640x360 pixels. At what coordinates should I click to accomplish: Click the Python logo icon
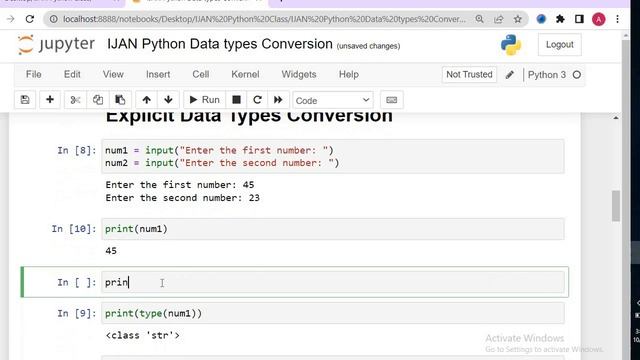[511, 44]
